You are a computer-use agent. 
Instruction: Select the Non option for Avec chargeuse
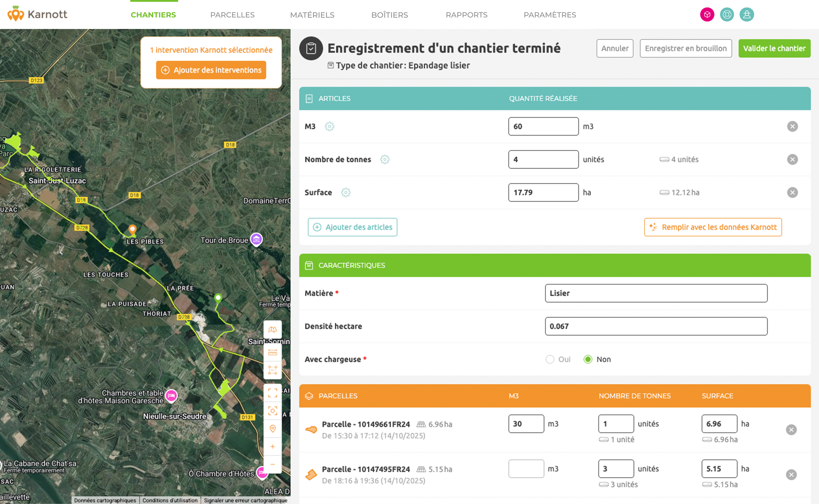[588, 359]
